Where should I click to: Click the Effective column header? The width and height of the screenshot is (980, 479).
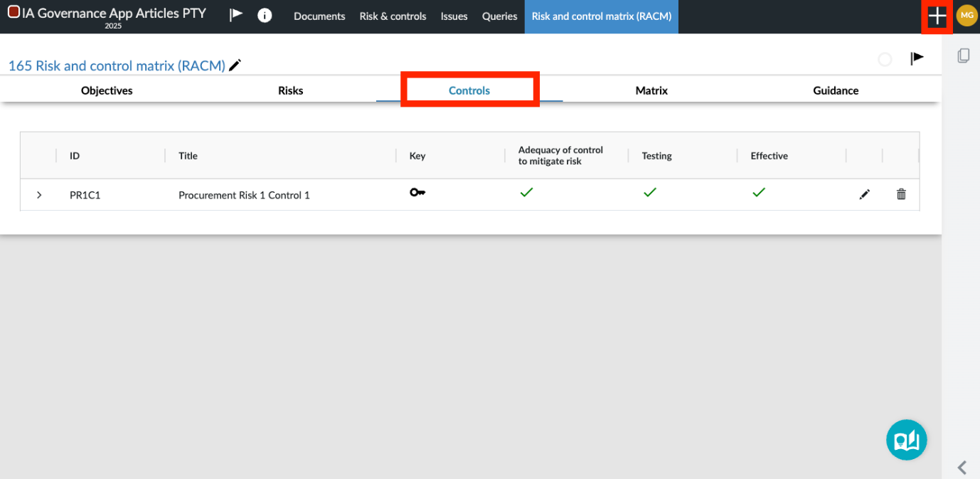[769, 156]
